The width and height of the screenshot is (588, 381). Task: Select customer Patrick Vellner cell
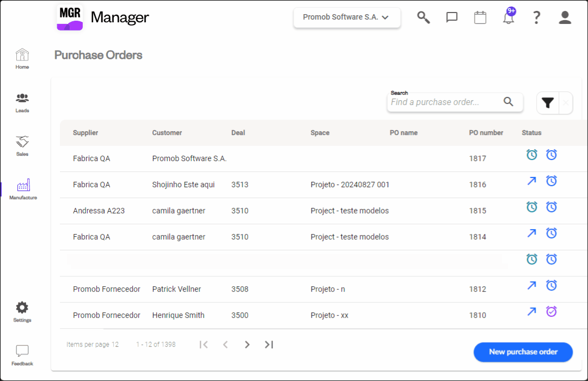tap(176, 289)
